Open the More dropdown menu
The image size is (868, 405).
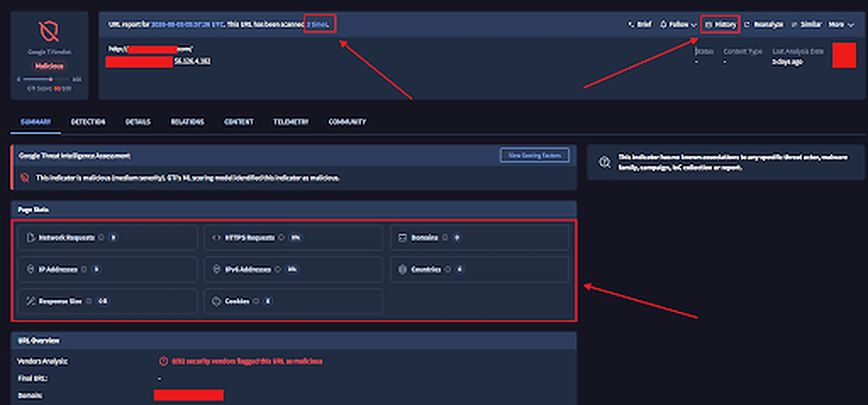coord(841,25)
